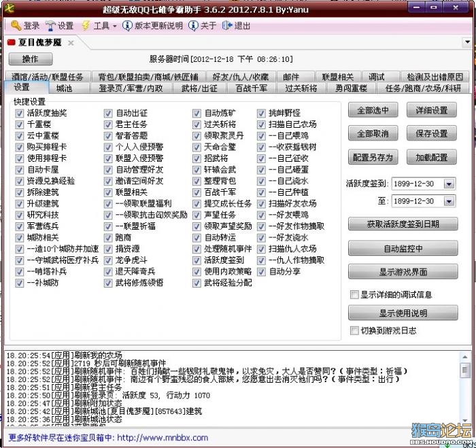476x448 pixels.
Task: Click 全部选中 button
Action: tap(373, 110)
